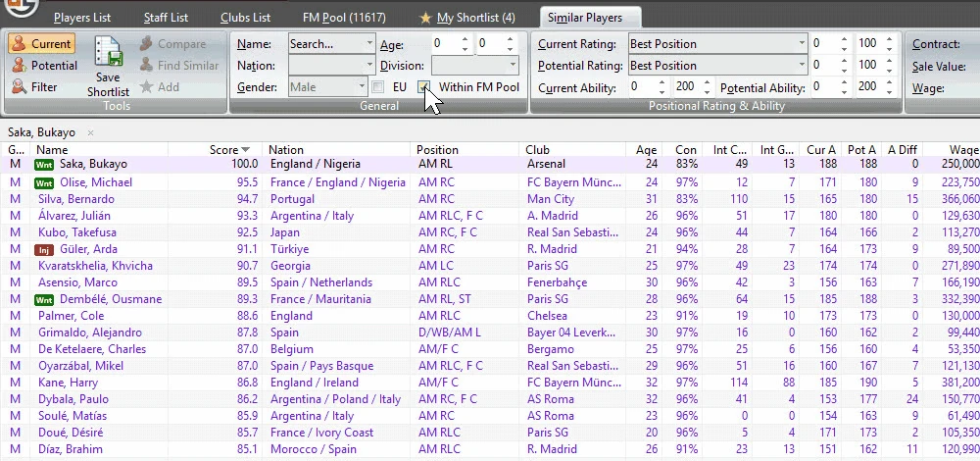Decrease Current Rating maximum of 100

890,48
